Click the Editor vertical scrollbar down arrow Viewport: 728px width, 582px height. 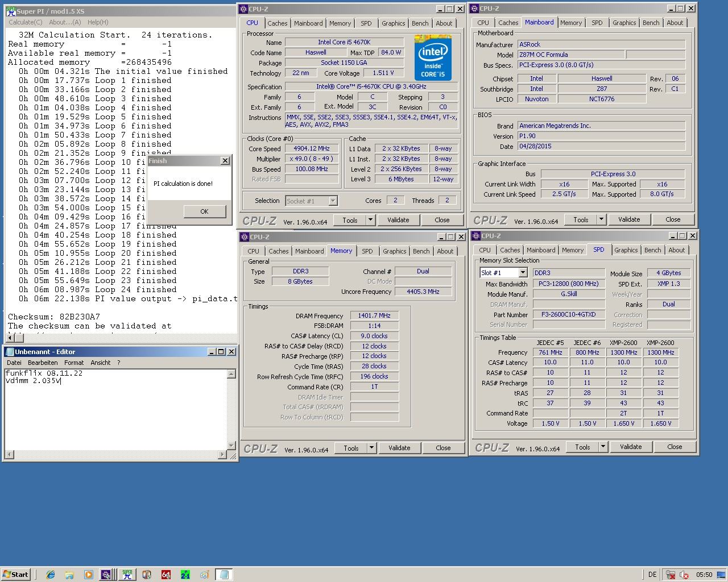pyautogui.click(x=231, y=445)
